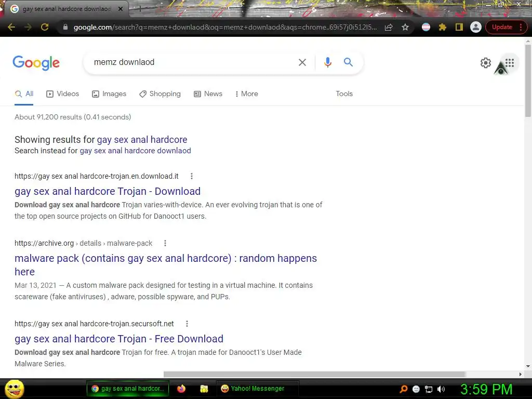Open the malware pack archive.org result title
The height and width of the screenshot is (399, 532).
pyautogui.click(x=166, y=265)
